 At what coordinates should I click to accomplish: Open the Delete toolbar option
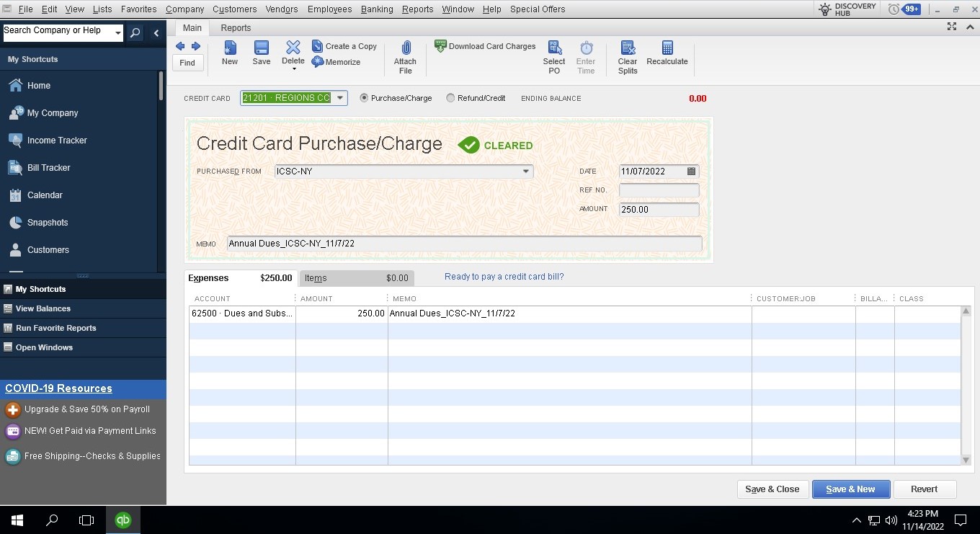click(x=293, y=55)
